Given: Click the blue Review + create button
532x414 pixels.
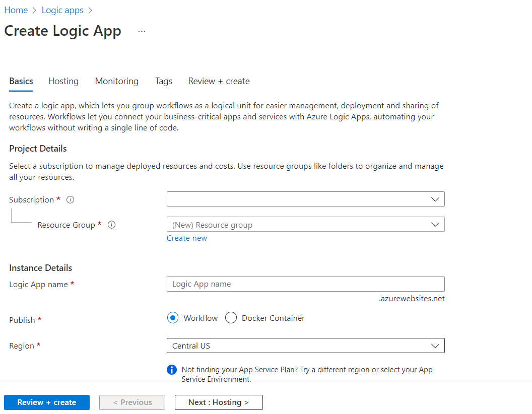Looking at the screenshot, I should [x=47, y=402].
